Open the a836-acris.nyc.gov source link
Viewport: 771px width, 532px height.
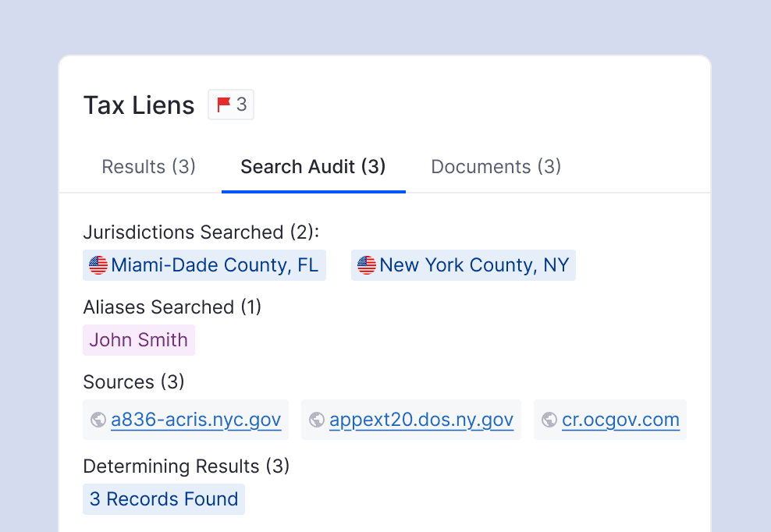196,419
